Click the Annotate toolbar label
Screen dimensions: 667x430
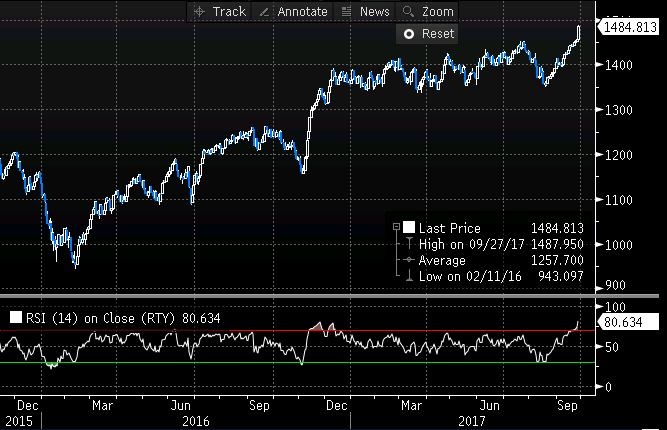[301, 12]
